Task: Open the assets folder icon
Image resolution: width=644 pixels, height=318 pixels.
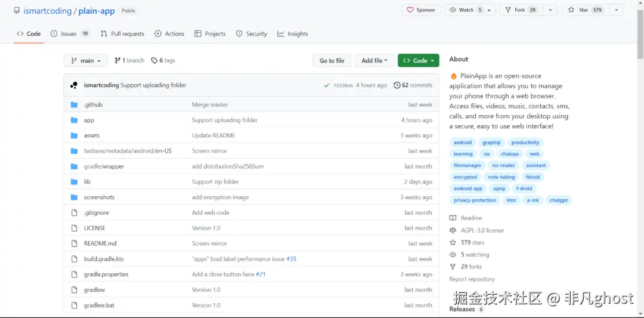Action: click(x=74, y=135)
